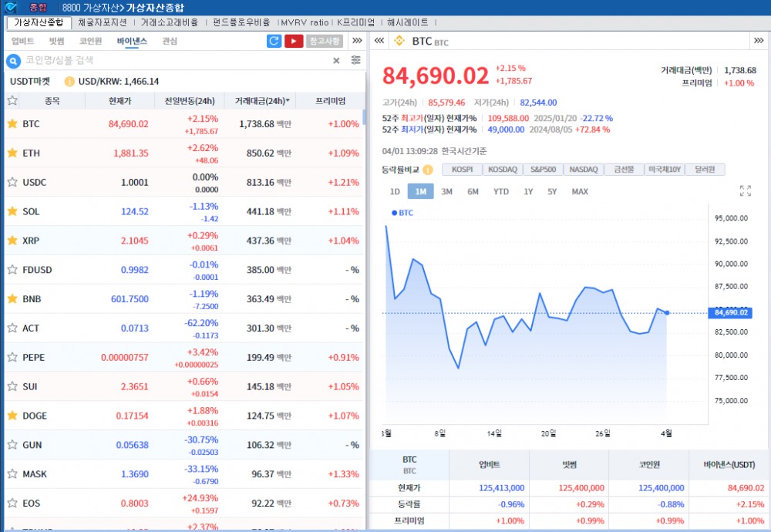Click info icon next to 등락률비교
The width and height of the screenshot is (771, 532).
pos(427,170)
